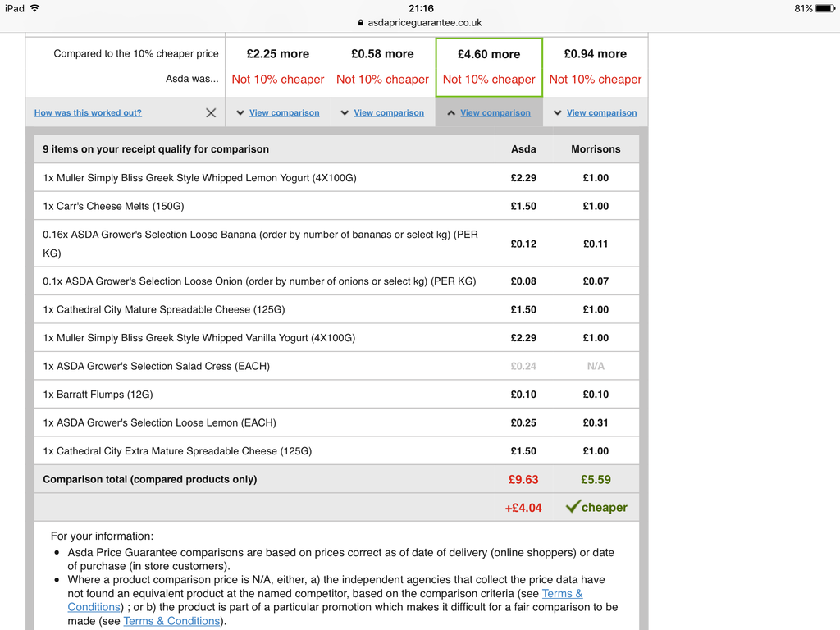The image size is (840, 630).
Task: Open second Terms & Conditions link
Action: pyautogui.click(x=171, y=621)
